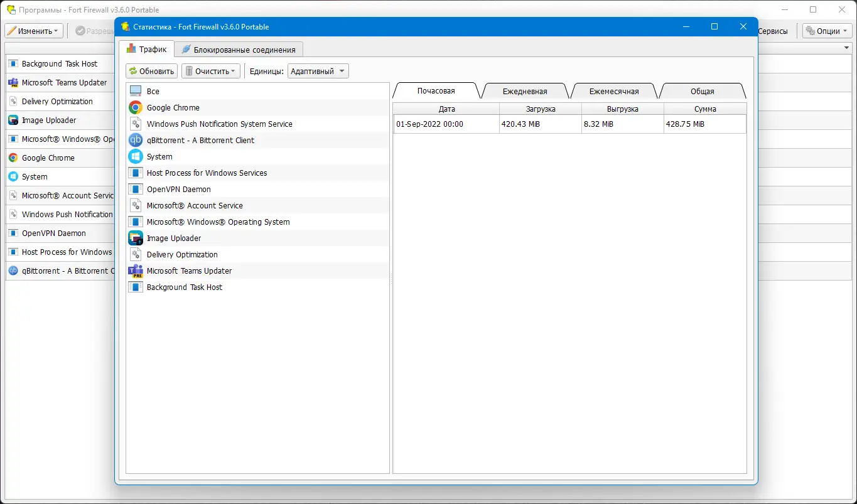Viewport: 857px width, 504px height.
Task: Click the Дата column header
Action: (x=446, y=109)
